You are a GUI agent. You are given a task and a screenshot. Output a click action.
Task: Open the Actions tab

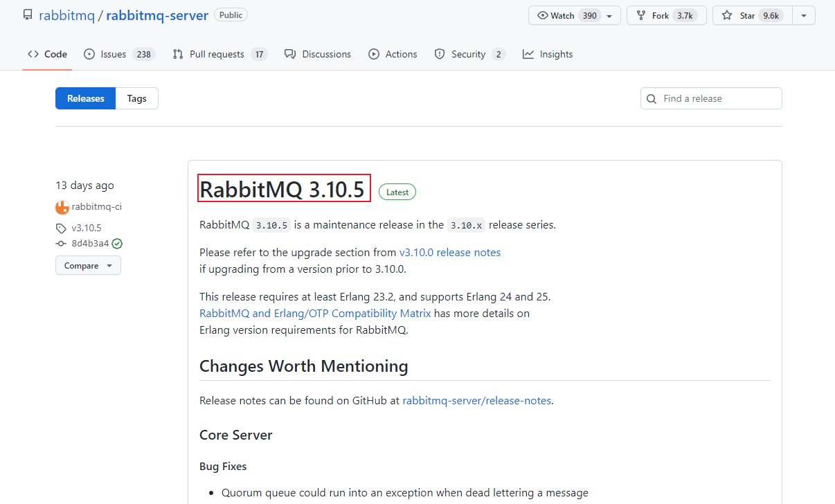[393, 54]
